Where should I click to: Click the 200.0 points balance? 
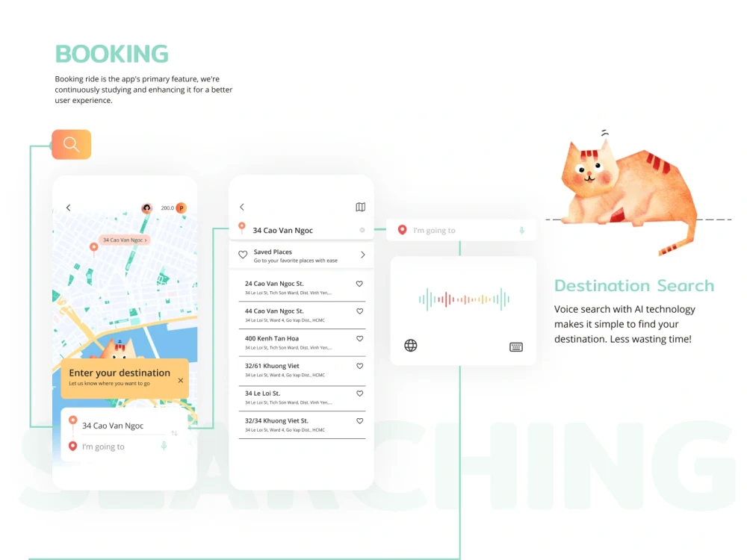point(167,208)
